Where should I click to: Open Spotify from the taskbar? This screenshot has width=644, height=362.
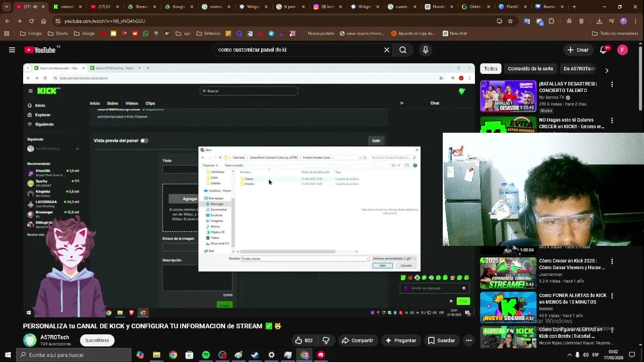[206, 355]
